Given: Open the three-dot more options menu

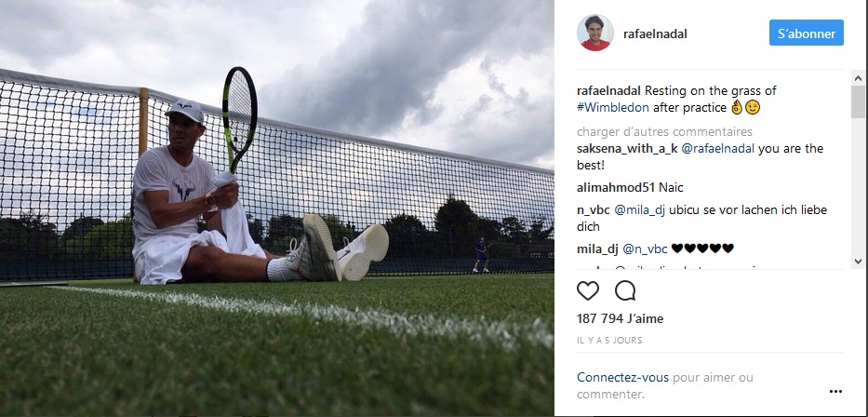Looking at the screenshot, I should point(835,392).
